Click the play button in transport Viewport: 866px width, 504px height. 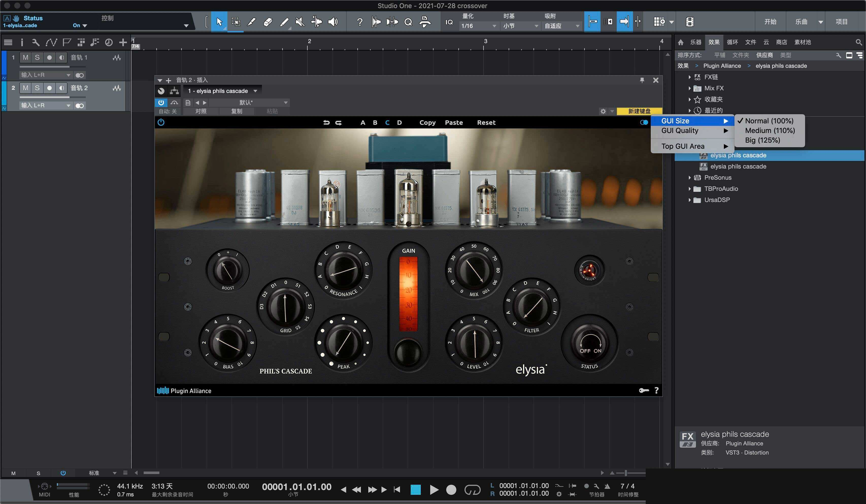pyautogui.click(x=434, y=490)
